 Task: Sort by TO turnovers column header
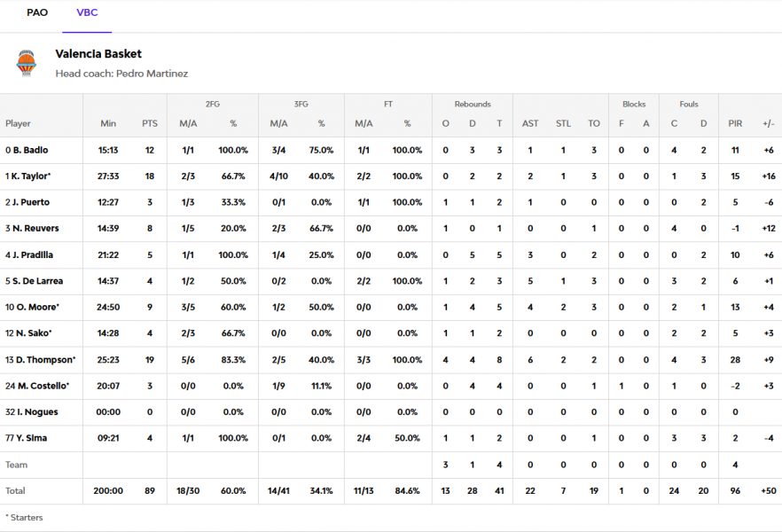tap(594, 124)
